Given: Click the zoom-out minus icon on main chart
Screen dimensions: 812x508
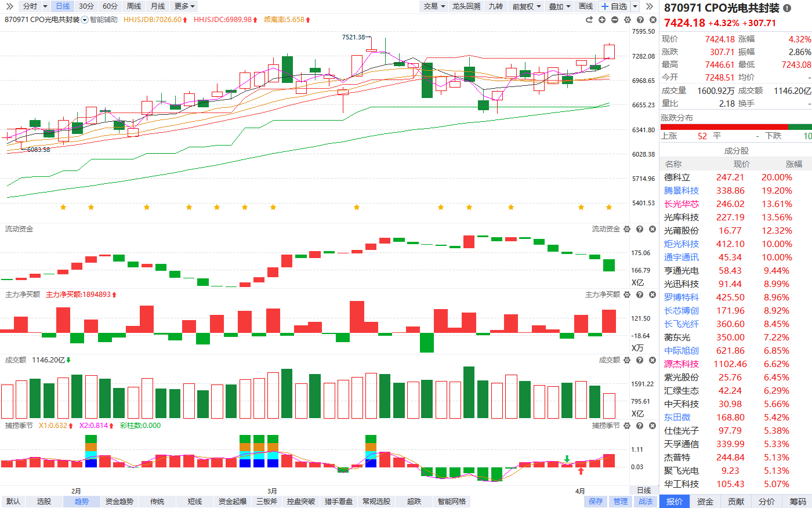Looking at the screenshot, I should (x=615, y=20).
